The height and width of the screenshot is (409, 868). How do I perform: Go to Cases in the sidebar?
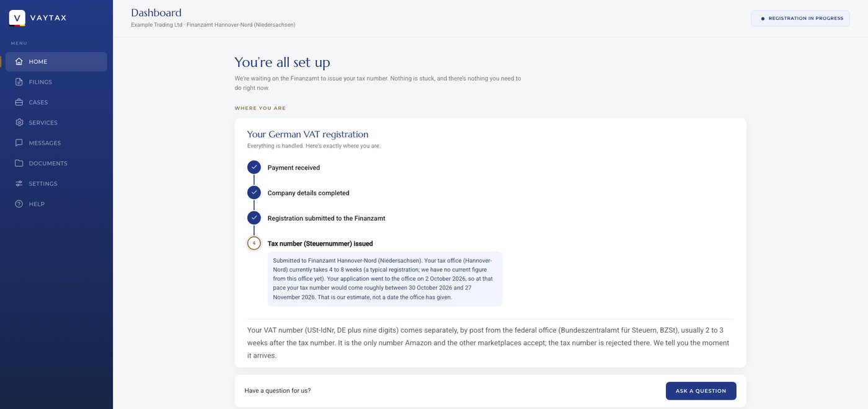56,102
